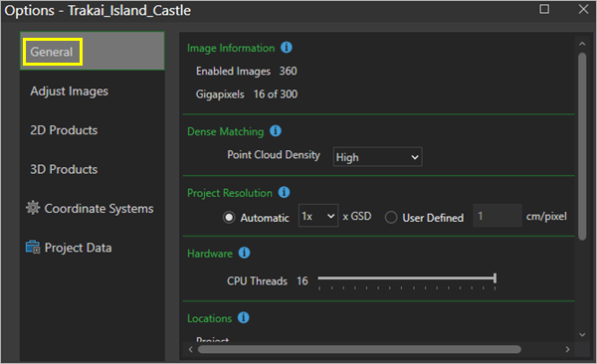Select the User Defined radio button
Viewport: 597px width, 364px height.
click(x=391, y=218)
